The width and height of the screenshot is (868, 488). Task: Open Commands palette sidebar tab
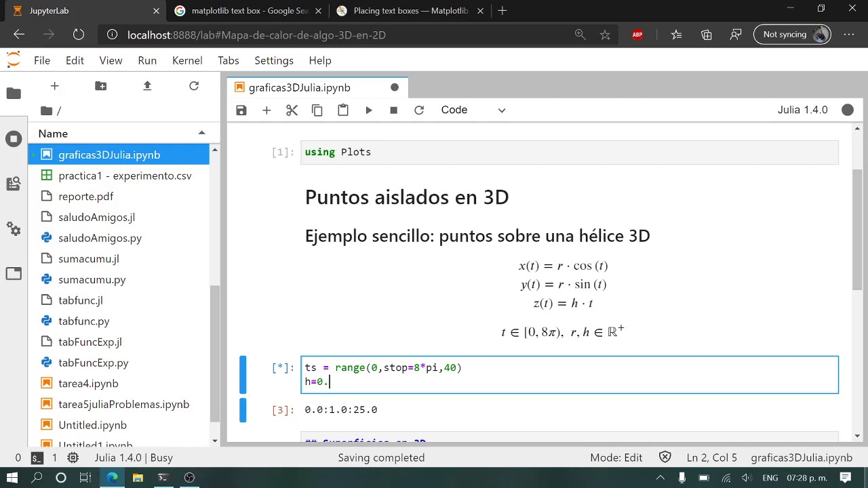pos(14,184)
